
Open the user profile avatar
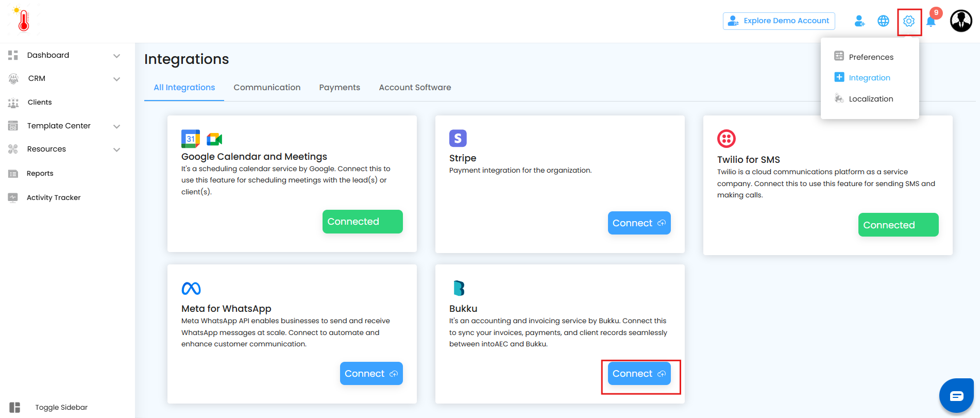tap(960, 21)
